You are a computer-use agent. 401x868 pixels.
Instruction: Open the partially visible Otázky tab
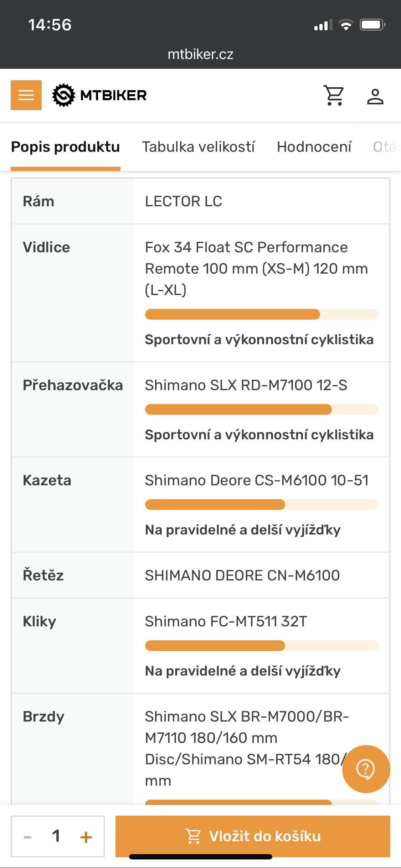386,147
